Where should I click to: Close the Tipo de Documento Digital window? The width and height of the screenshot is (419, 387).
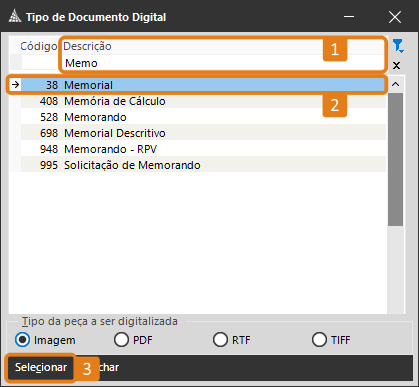tap(395, 17)
